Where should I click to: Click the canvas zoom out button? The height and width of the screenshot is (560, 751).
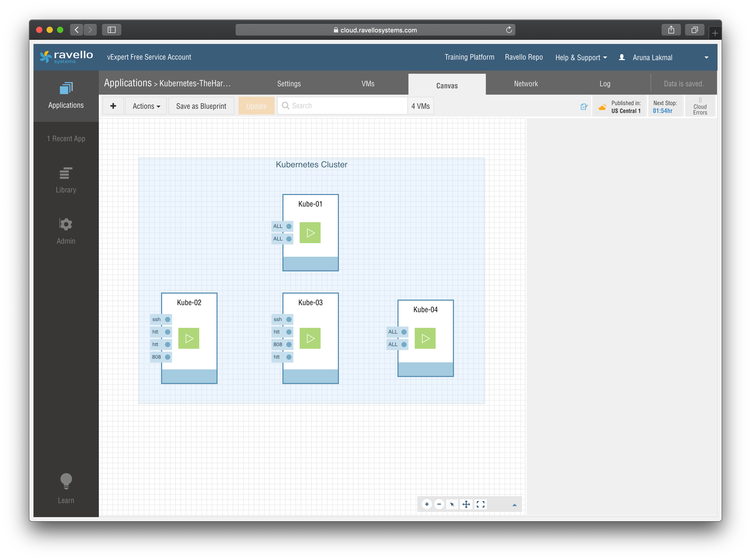pyautogui.click(x=439, y=504)
